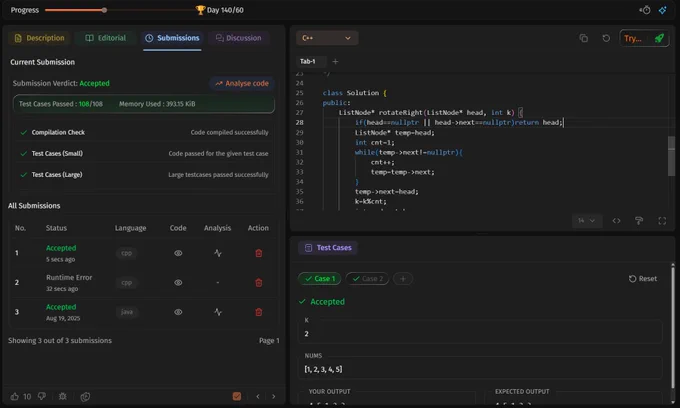Click 'Runtime Error' status text
This screenshot has height=408, width=680.
click(x=69, y=277)
